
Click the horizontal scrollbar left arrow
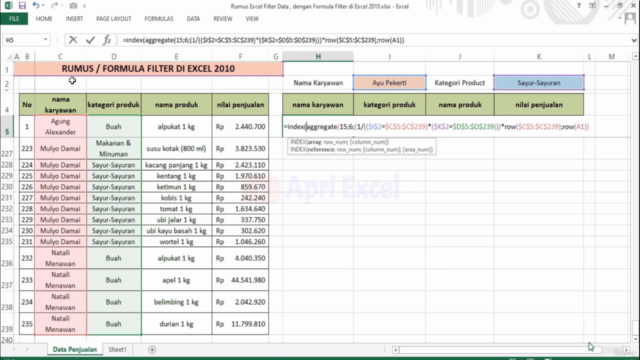[395, 350]
